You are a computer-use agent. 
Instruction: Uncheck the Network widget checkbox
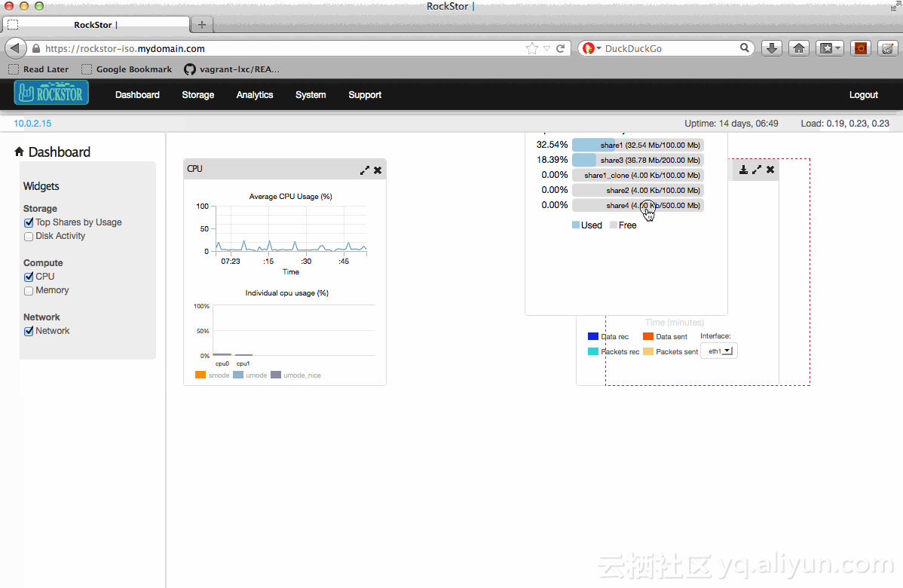coord(29,331)
